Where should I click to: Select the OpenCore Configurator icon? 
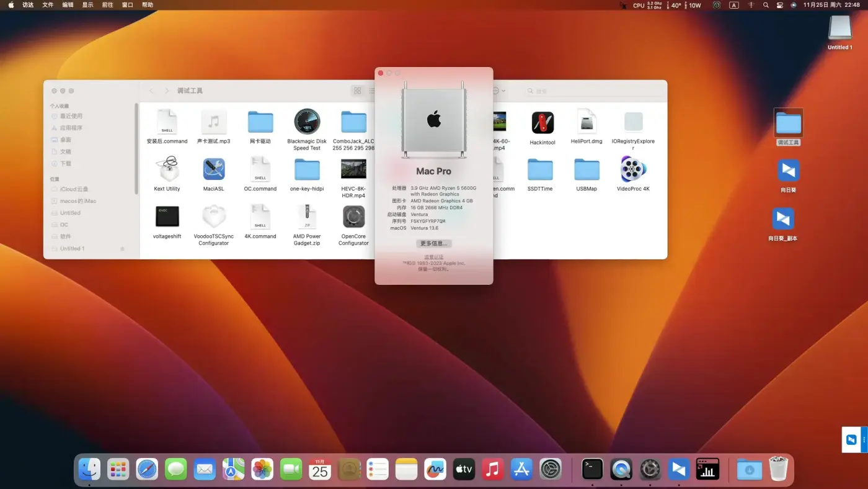click(353, 217)
